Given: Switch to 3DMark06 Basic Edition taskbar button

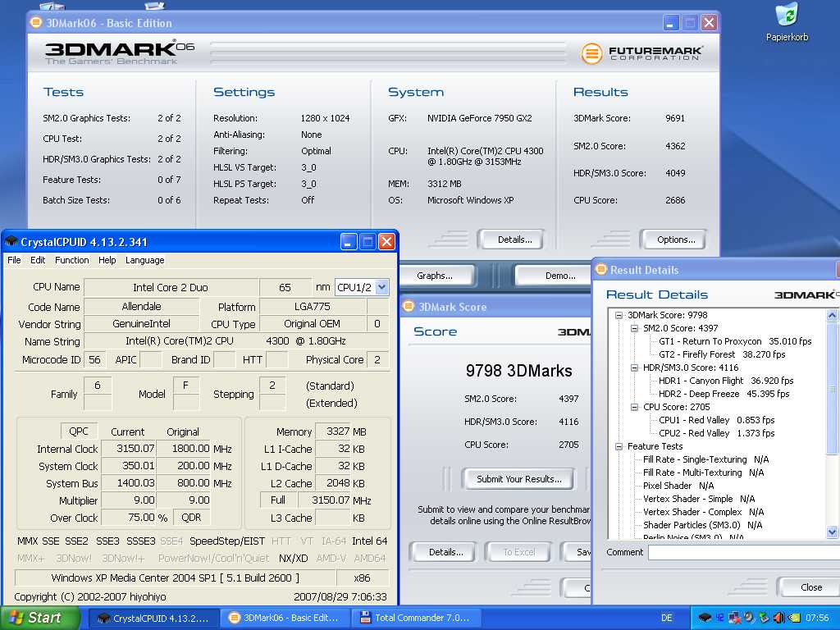Looking at the screenshot, I should (285, 618).
